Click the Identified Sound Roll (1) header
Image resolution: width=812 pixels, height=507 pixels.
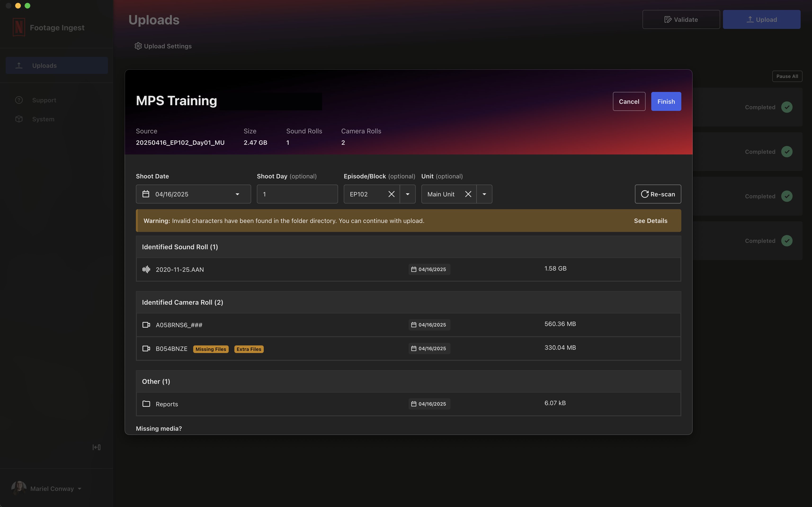click(x=180, y=247)
